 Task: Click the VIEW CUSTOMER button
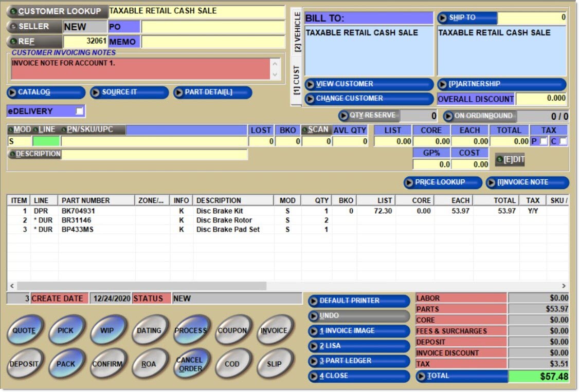(x=369, y=84)
